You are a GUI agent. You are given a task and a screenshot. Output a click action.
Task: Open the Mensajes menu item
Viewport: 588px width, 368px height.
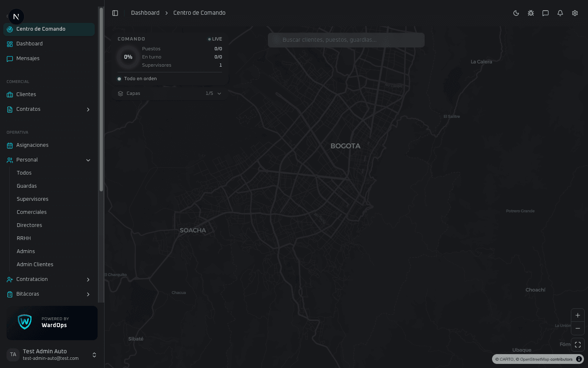pos(28,58)
